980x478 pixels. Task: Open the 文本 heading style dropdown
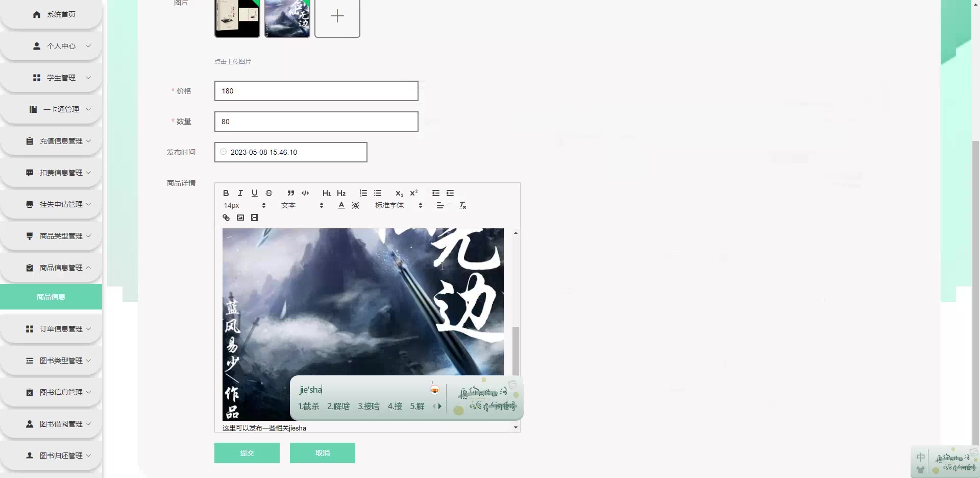coord(302,205)
